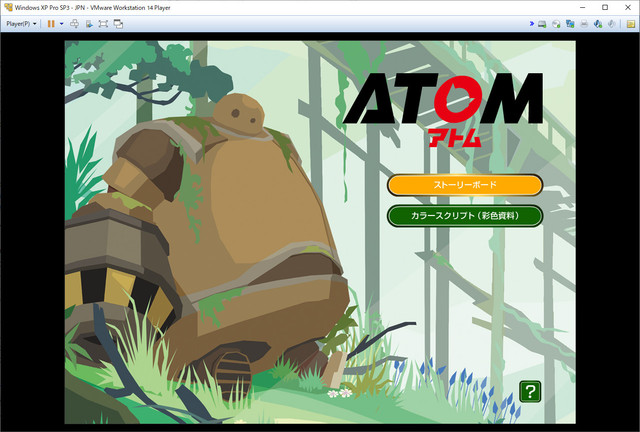Open the ストーリーボード button
640x432 pixels.
point(465,185)
